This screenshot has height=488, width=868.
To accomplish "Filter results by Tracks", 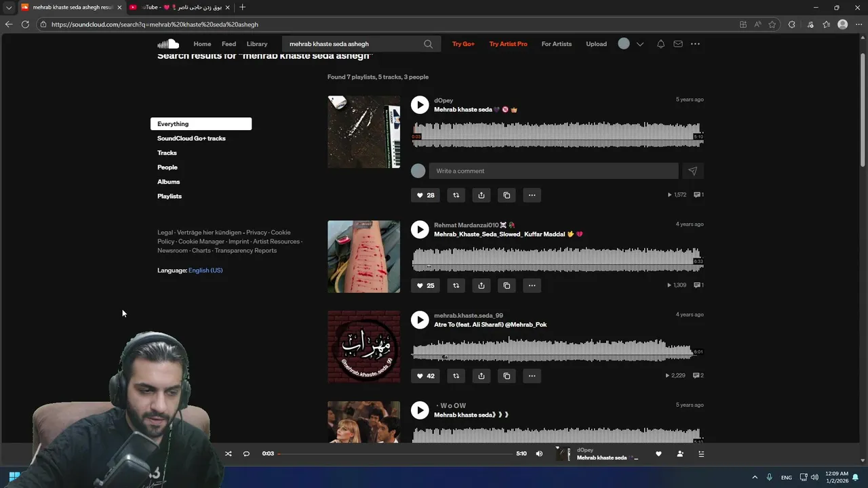I will [167, 153].
